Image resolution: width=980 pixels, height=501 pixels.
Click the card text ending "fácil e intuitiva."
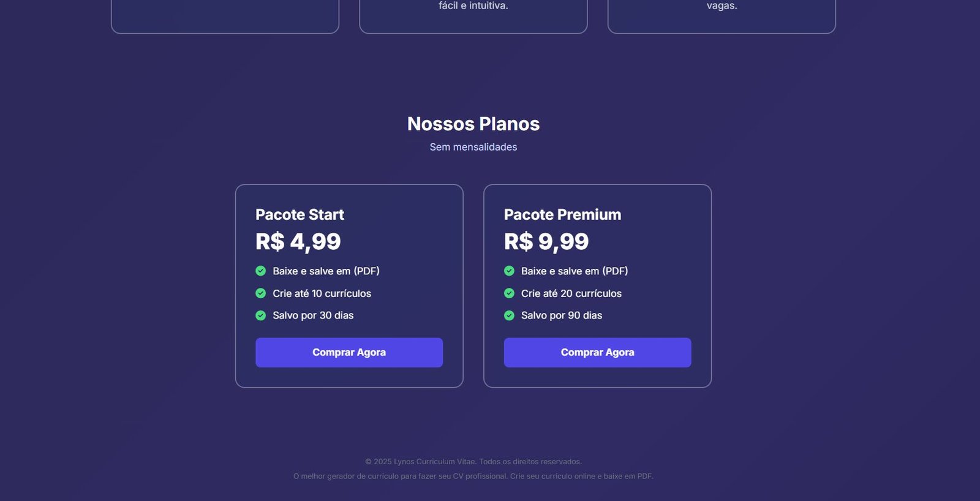click(473, 6)
